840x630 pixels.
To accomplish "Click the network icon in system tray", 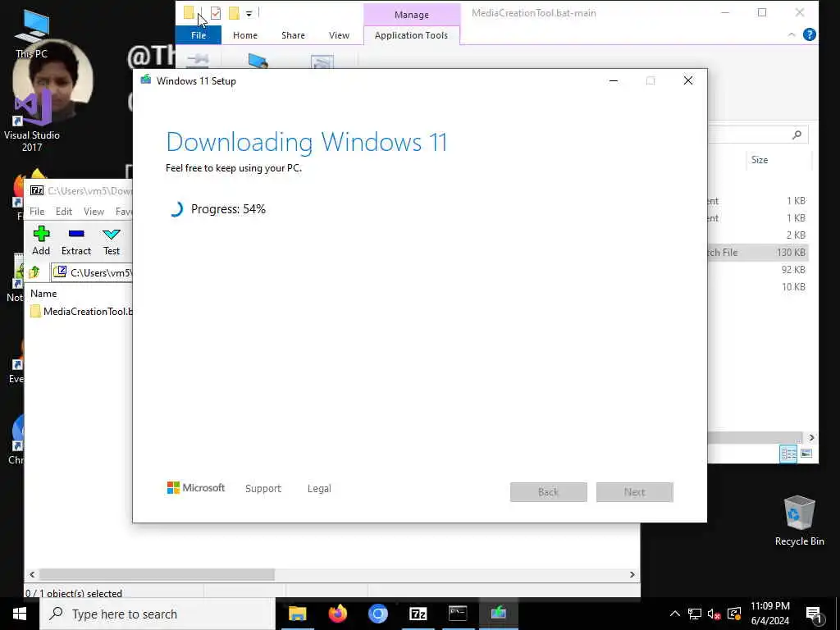I will (x=695, y=614).
